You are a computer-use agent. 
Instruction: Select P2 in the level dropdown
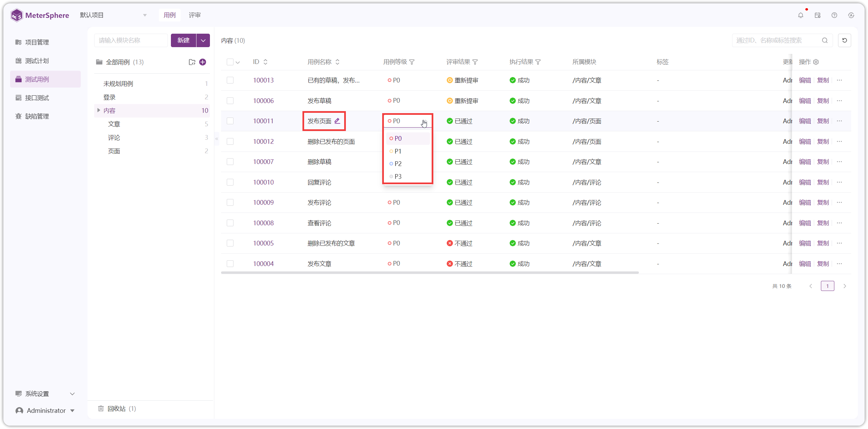click(x=408, y=164)
